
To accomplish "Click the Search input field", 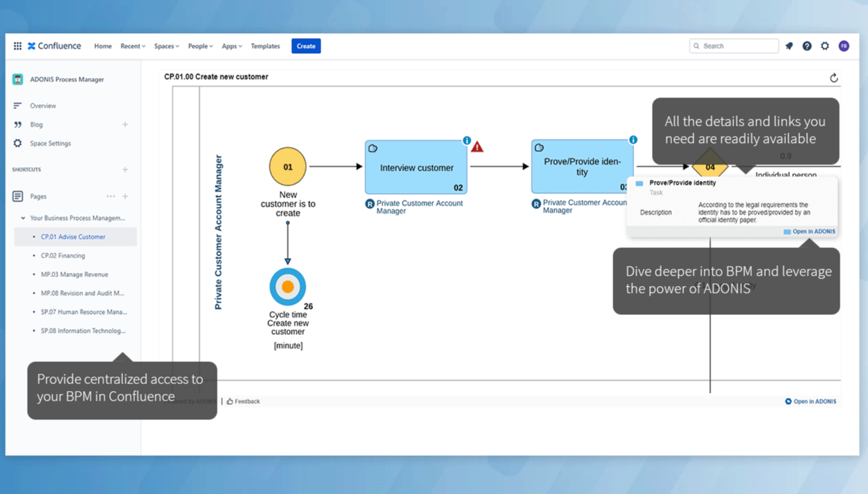I will [x=734, y=46].
